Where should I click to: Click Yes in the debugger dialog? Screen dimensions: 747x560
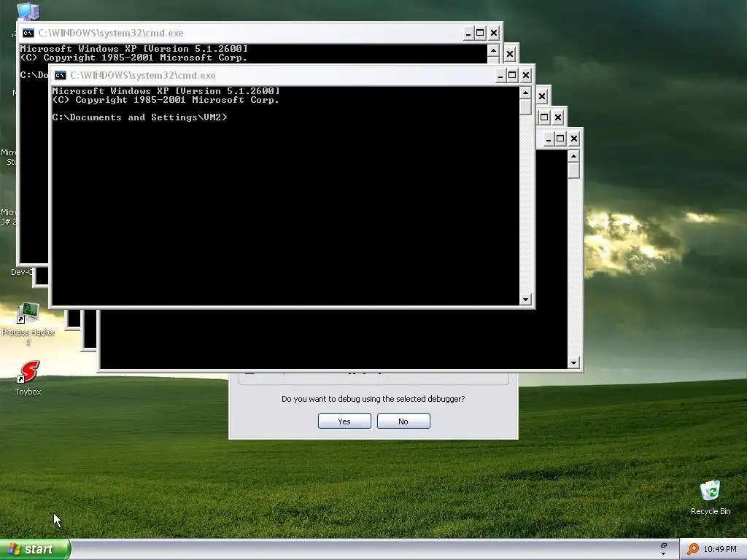pyautogui.click(x=344, y=421)
